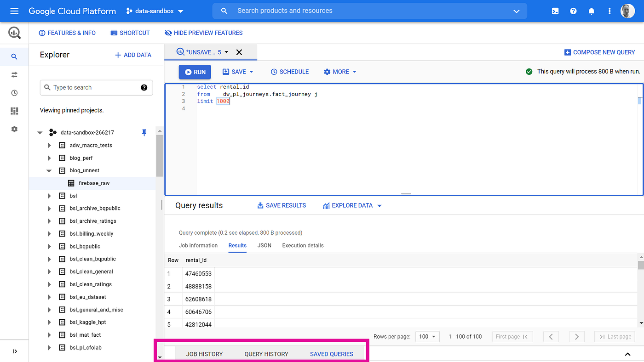
Task: Activate Cloud Shell from the top bar
Action: pyautogui.click(x=555, y=11)
